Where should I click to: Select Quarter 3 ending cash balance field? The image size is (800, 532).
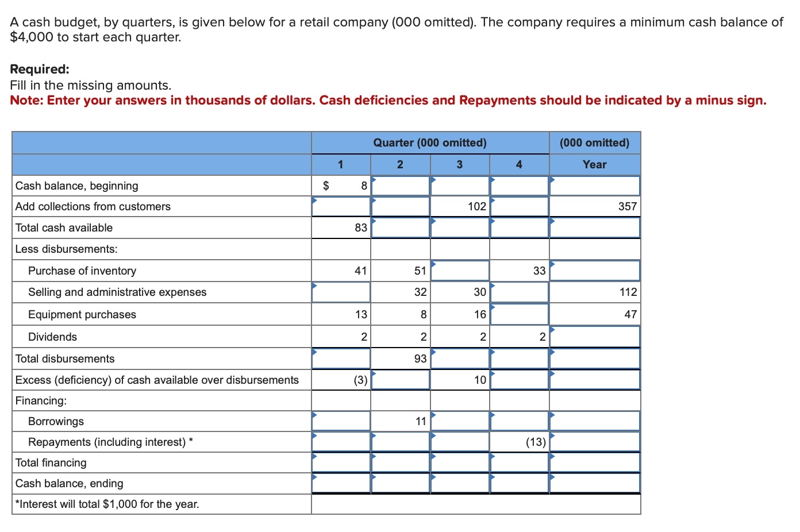click(x=460, y=483)
